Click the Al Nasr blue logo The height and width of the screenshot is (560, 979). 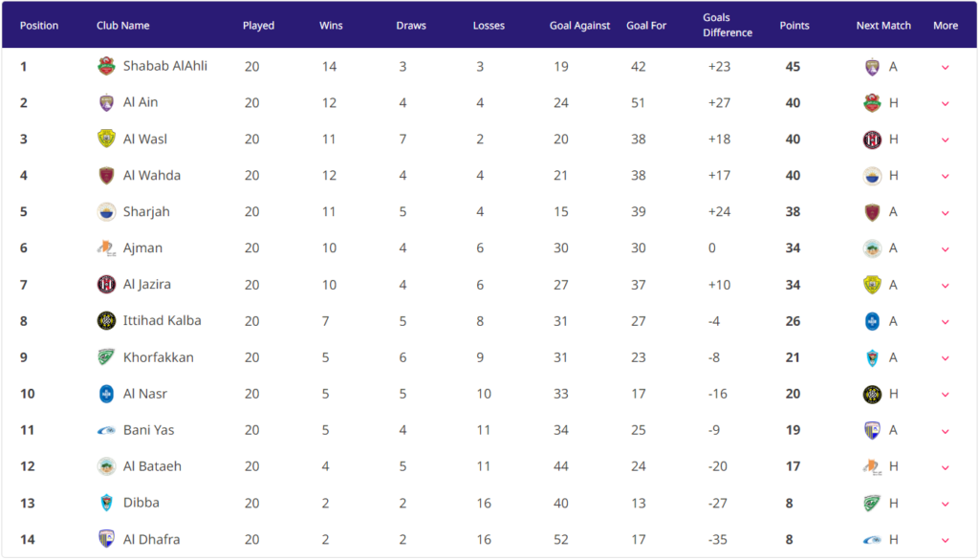[106, 394]
